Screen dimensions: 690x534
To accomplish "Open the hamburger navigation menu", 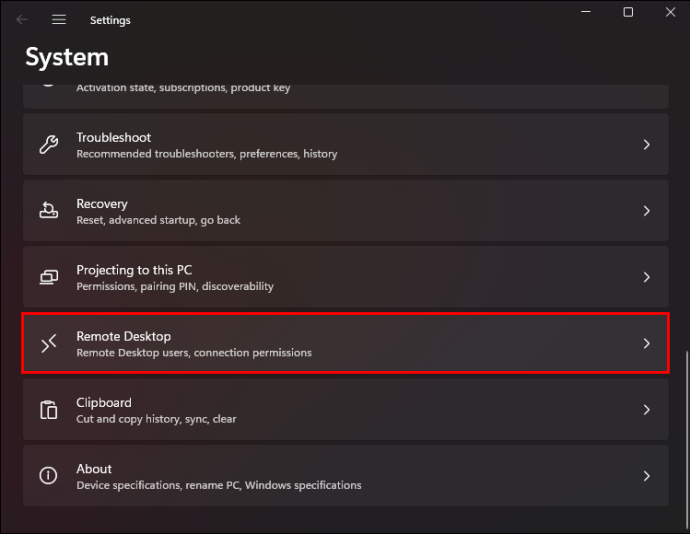I will click(x=59, y=20).
